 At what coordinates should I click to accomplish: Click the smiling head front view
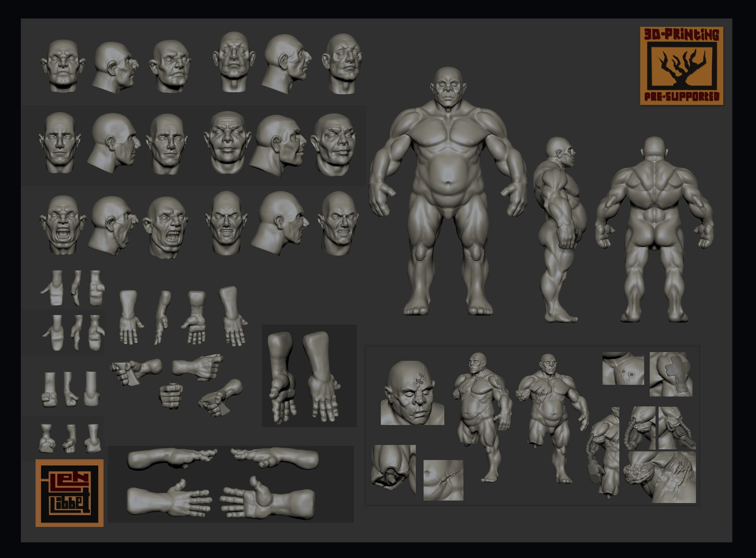pos(227,143)
